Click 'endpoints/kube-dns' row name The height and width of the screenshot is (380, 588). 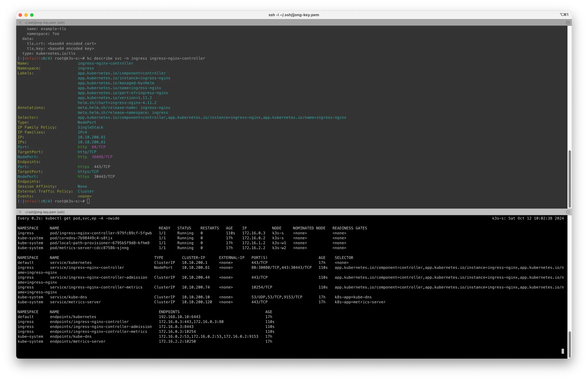coord(71,337)
